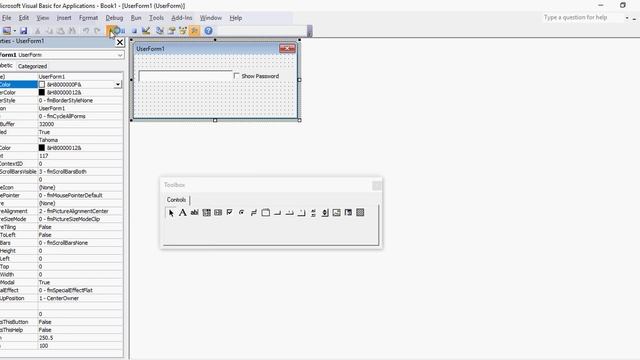The image size is (640, 360).
Task: Expand the toolbar options handle
Action: tap(309, 31)
